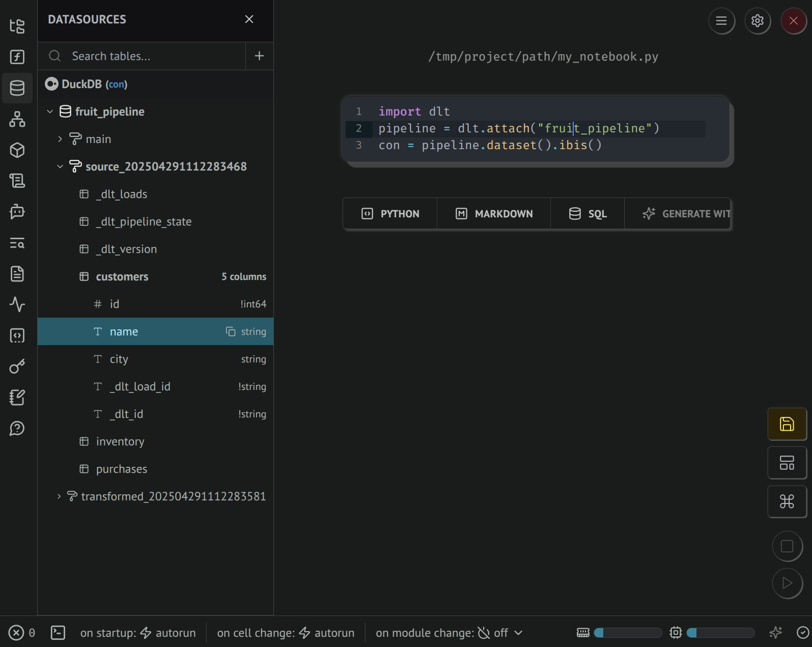Click the secrets key icon in sidebar
The height and width of the screenshot is (647, 812).
coord(17,367)
